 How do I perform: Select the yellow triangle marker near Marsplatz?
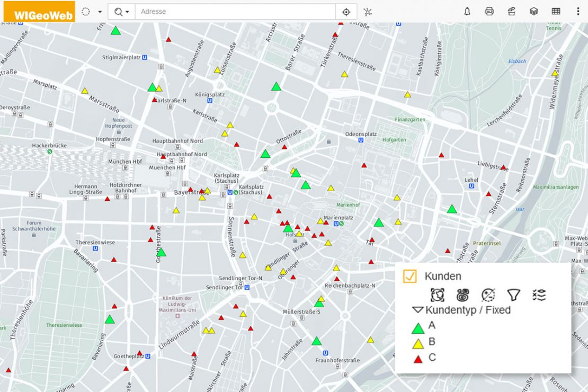[85, 91]
